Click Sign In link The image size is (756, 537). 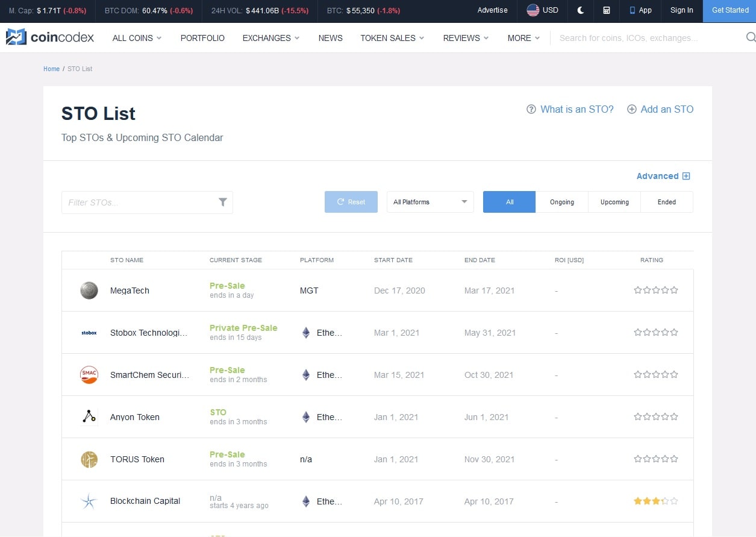click(x=681, y=10)
